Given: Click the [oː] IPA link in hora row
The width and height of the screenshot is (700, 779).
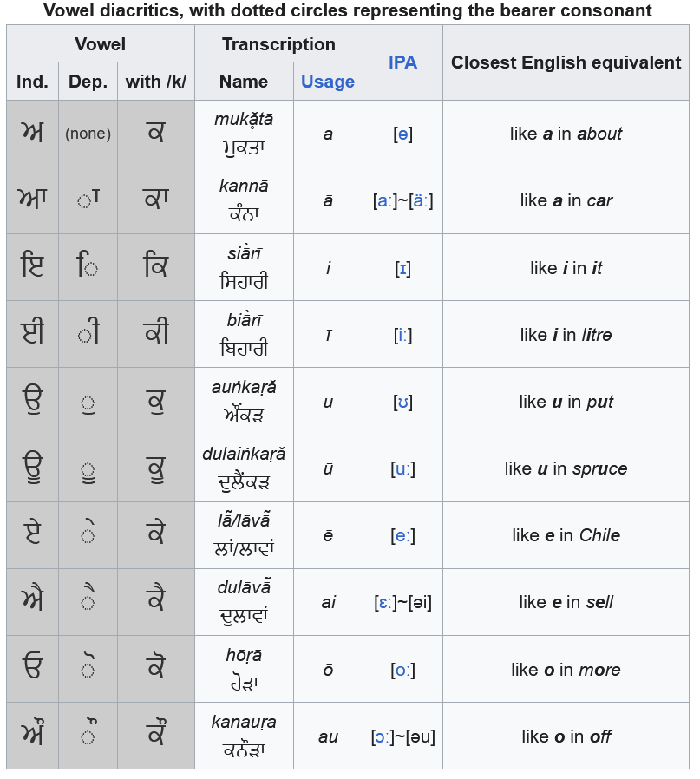Looking at the screenshot, I should coord(402,670).
